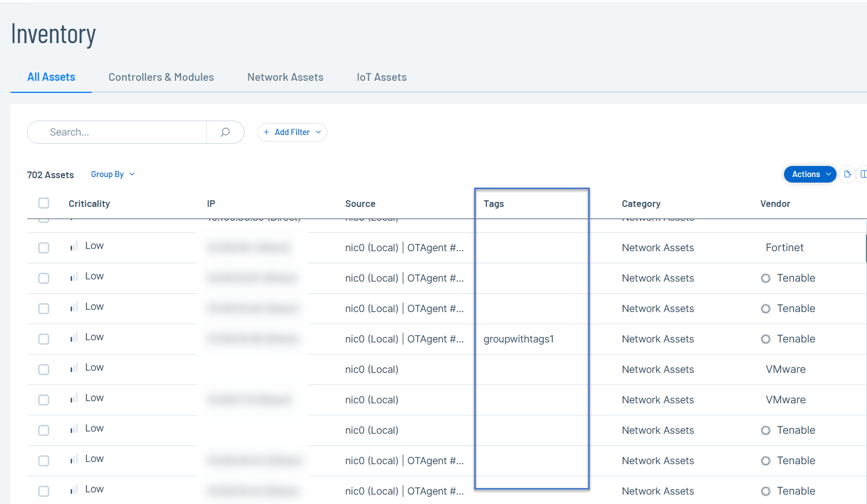Screen dimensions: 867x504
Task: Click the vertical scrollbar on the table
Action: (x=865, y=248)
